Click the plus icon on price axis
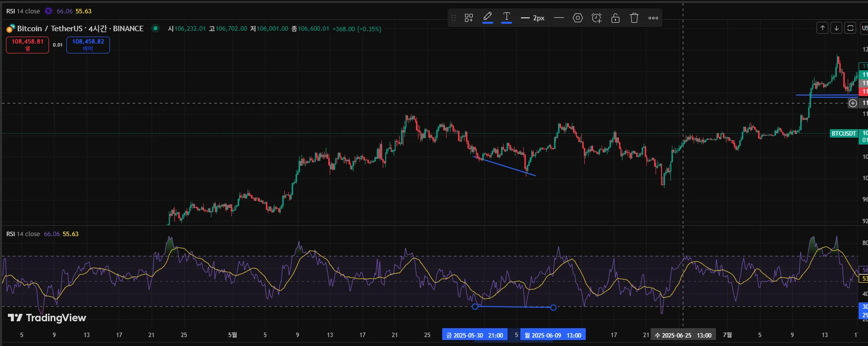This screenshot has width=868, height=346. point(853,103)
